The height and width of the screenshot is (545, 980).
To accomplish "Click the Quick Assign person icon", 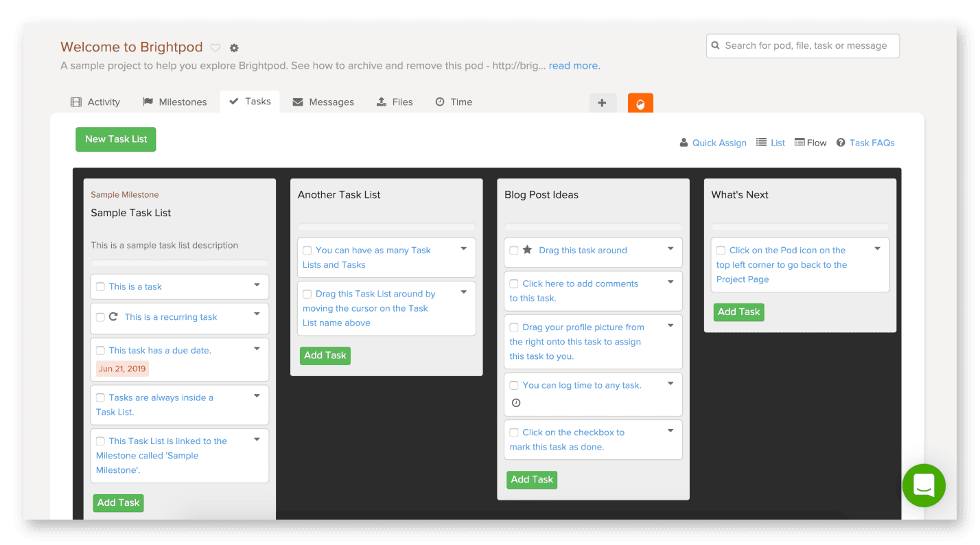I will coord(684,143).
